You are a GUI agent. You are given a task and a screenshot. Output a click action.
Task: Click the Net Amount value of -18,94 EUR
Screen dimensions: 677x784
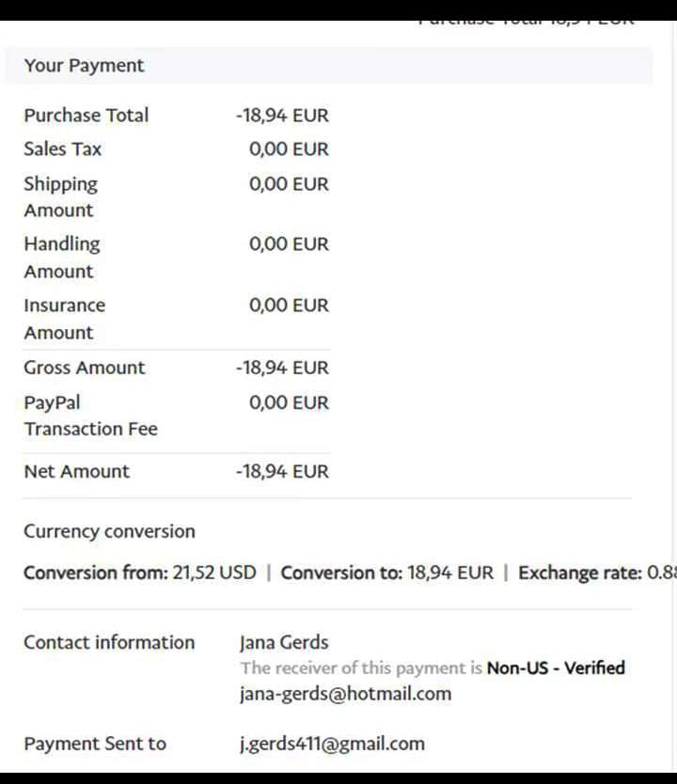click(282, 472)
